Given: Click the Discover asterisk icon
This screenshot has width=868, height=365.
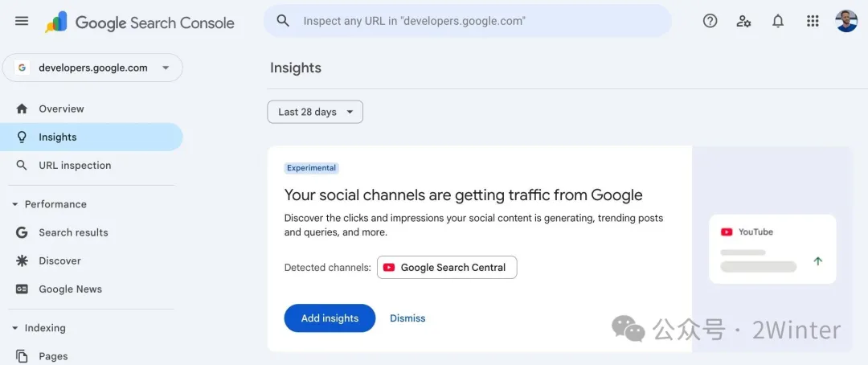Looking at the screenshot, I should coord(22,260).
